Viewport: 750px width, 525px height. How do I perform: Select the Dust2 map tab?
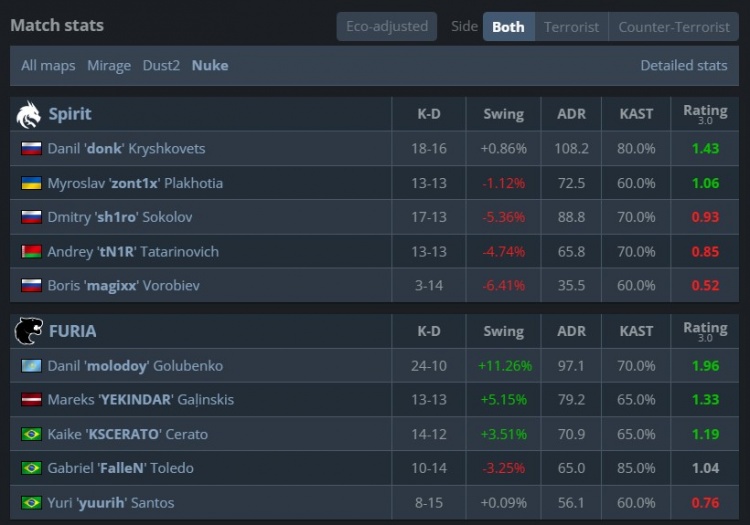tap(161, 65)
